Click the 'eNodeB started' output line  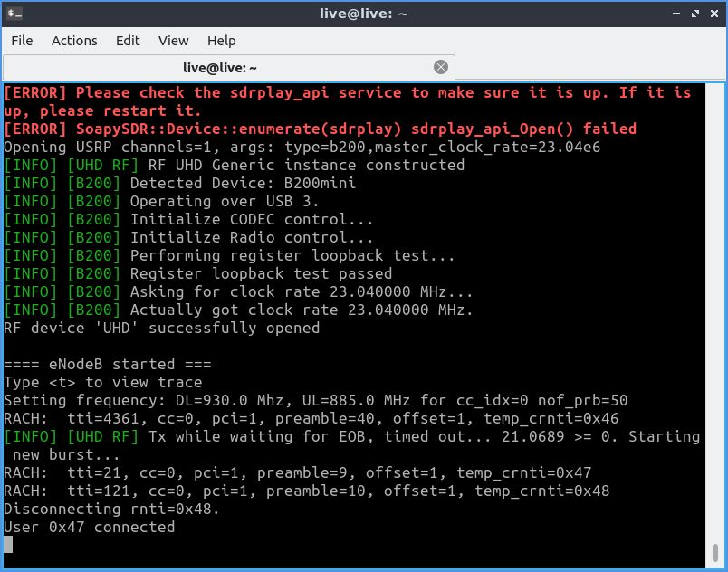(108, 364)
